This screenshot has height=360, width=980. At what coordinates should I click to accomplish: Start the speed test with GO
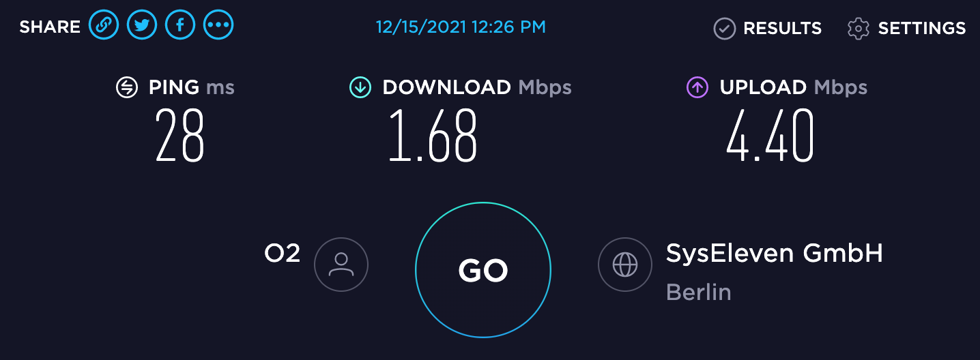click(x=483, y=270)
